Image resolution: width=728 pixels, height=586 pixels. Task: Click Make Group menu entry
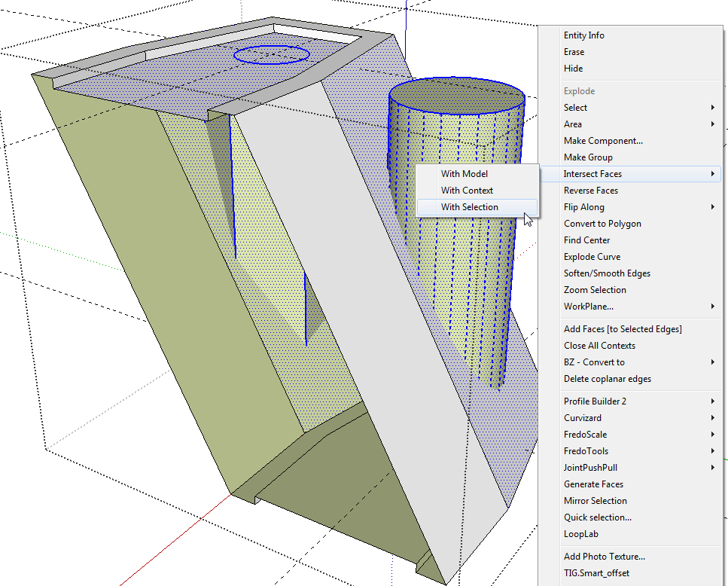coord(588,157)
